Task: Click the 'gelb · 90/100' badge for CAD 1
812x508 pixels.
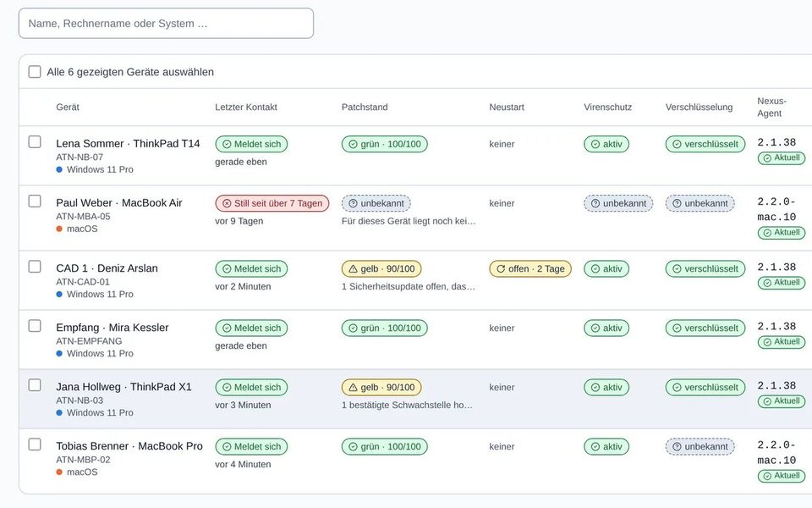Action: [x=381, y=268]
